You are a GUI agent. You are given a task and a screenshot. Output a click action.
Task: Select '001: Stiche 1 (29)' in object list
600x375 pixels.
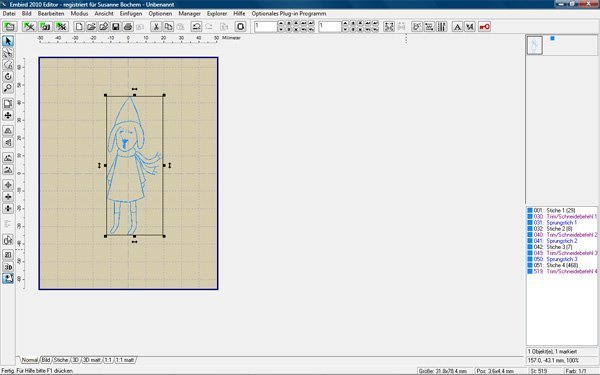[x=554, y=210]
